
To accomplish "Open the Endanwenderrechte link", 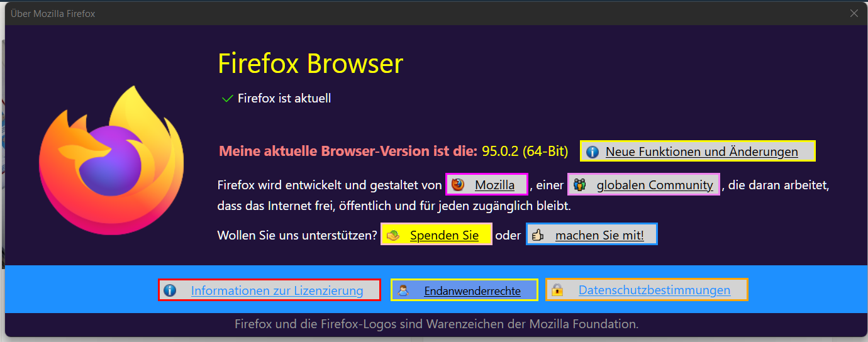I will (x=464, y=290).
